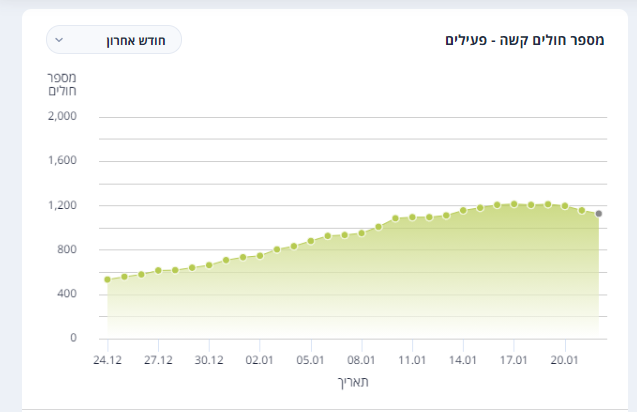The height and width of the screenshot is (412, 637).
Task: Click the 24.12 x-axis date label
Action: coord(107,360)
